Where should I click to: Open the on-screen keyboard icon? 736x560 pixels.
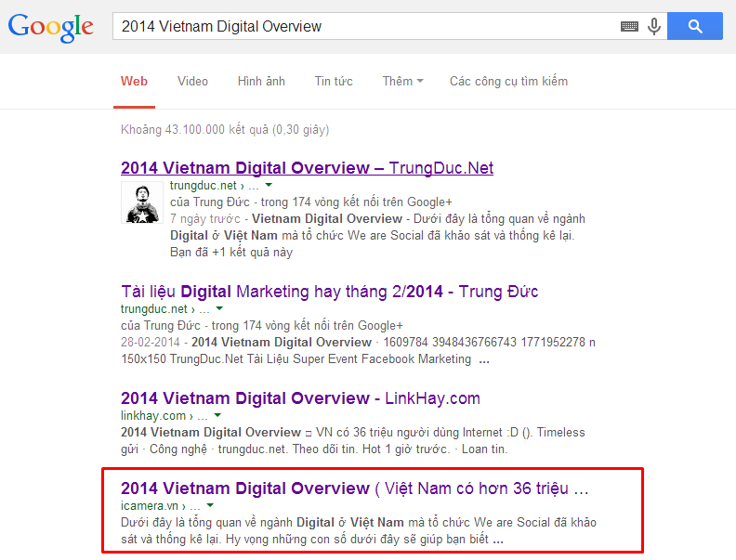coord(629,27)
